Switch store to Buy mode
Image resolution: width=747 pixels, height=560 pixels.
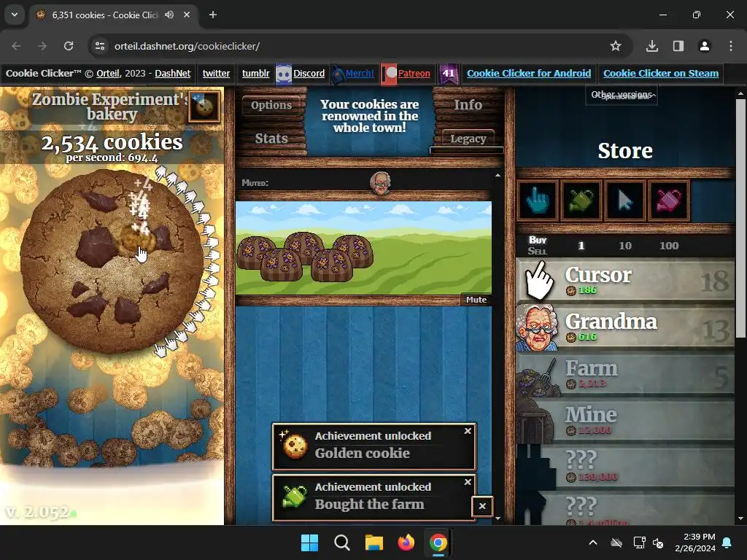pos(538,240)
